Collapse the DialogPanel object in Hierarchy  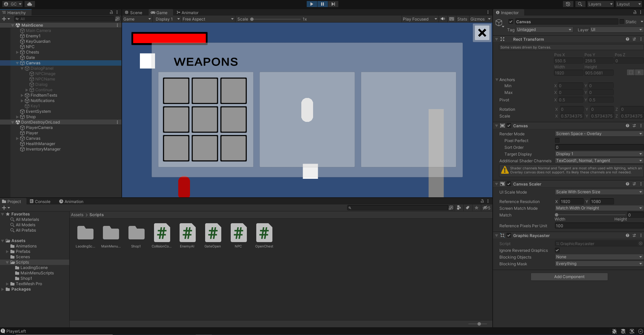pos(22,68)
